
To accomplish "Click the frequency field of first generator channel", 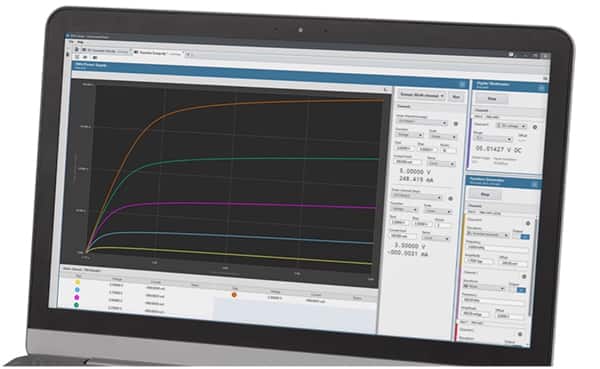I will (x=496, y=248).
